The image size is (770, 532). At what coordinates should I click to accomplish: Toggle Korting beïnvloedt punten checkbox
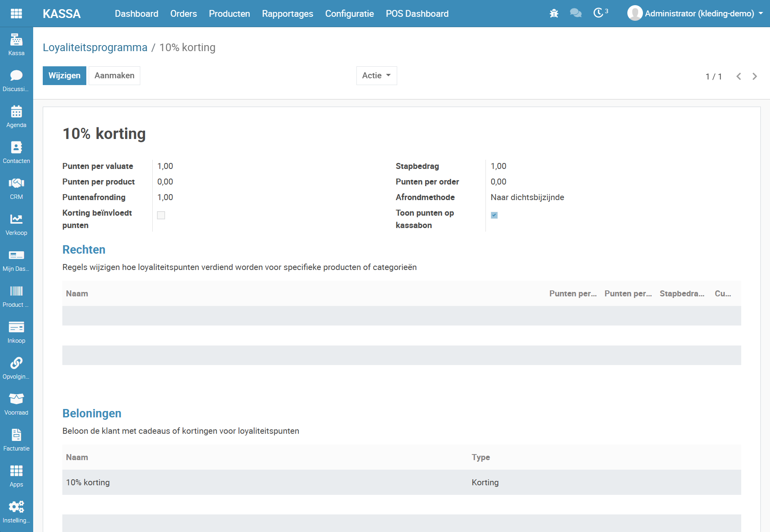coord(161,215)
